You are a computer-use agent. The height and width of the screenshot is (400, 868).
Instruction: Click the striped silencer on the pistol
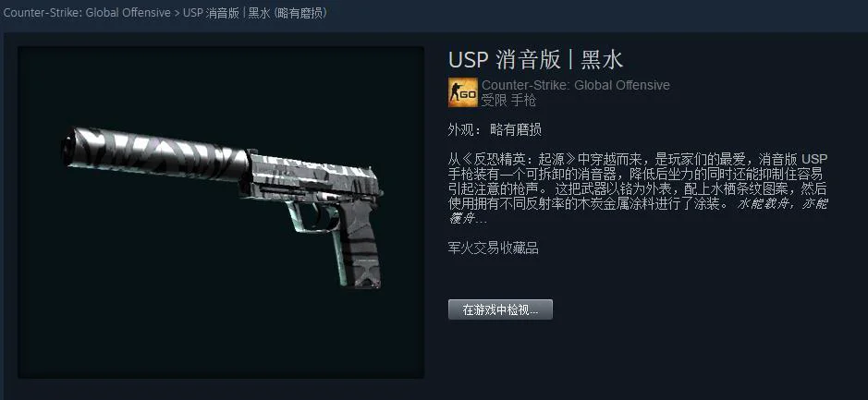tap(155, 153)
